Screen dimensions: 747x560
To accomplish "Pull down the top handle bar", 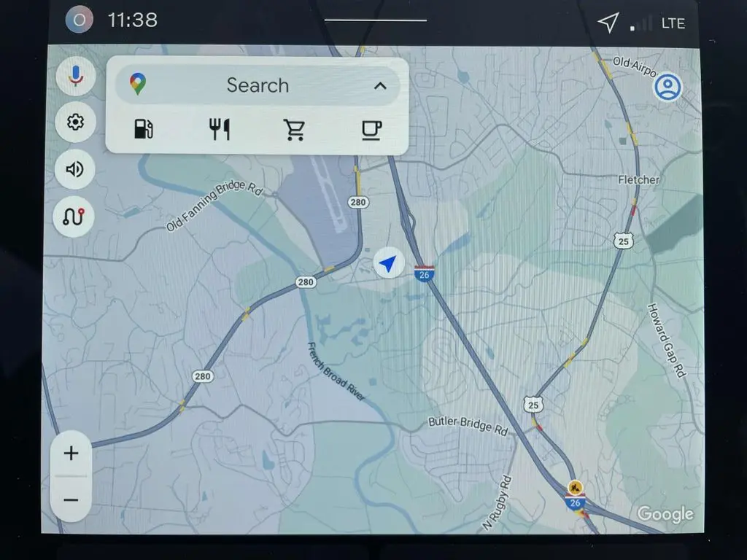I will [375, 20].
